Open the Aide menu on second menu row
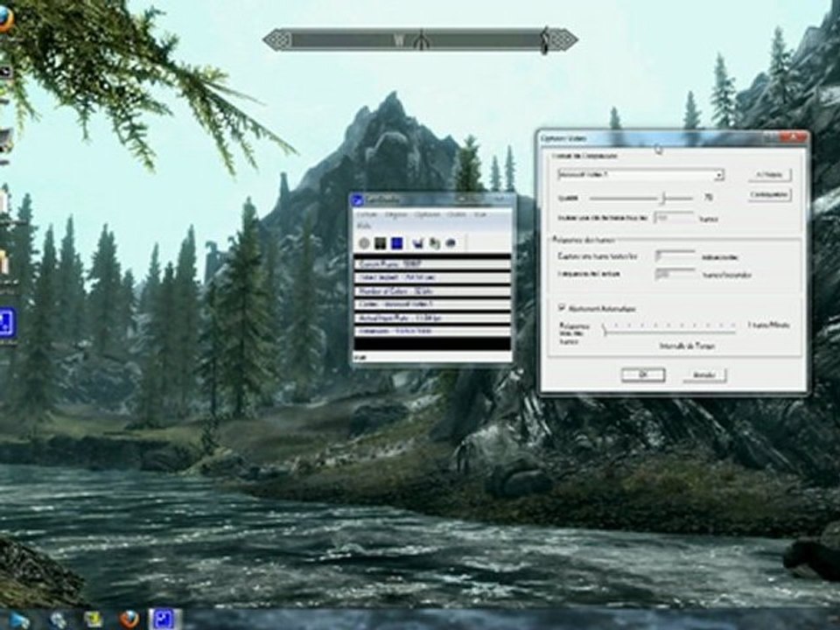840x630 pixels. tap(364, 226)
